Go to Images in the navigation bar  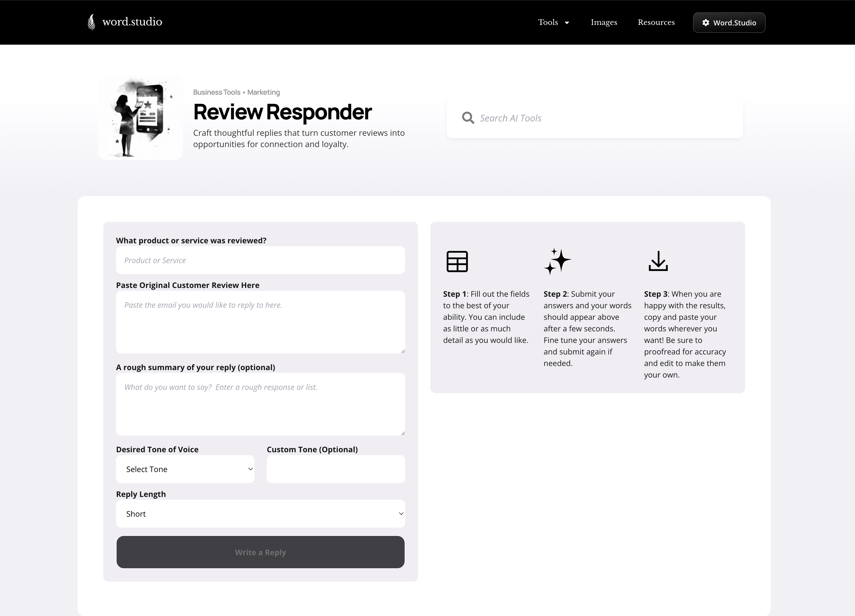(604, 22)
